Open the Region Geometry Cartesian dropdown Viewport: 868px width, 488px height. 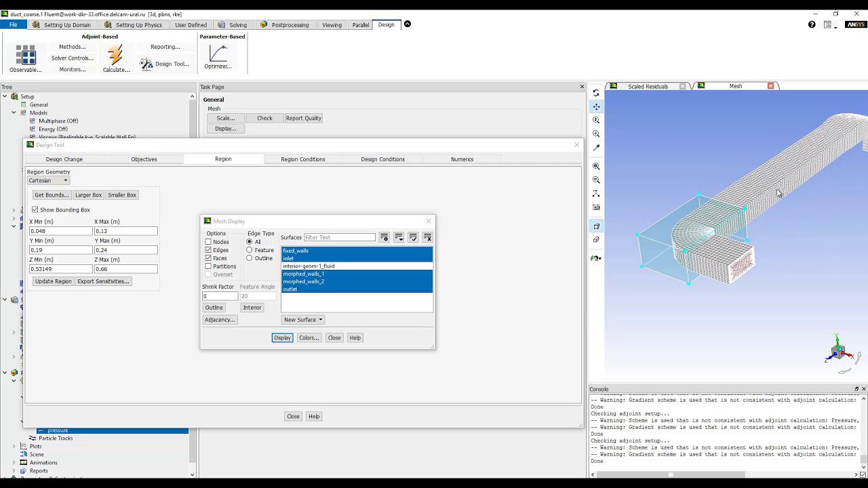pyautogui.click(x=48, y=180)
